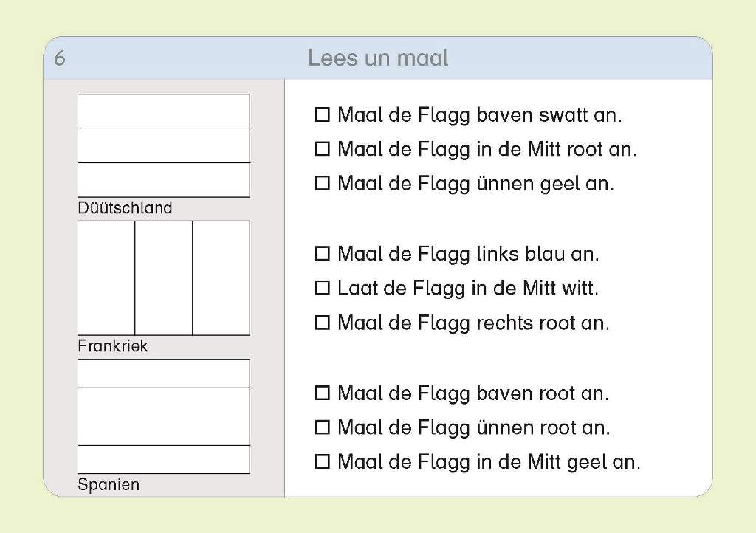
Task: Click the top stripe of the Spanien flag
Action: pyautogui.click(x=163, y=374)
